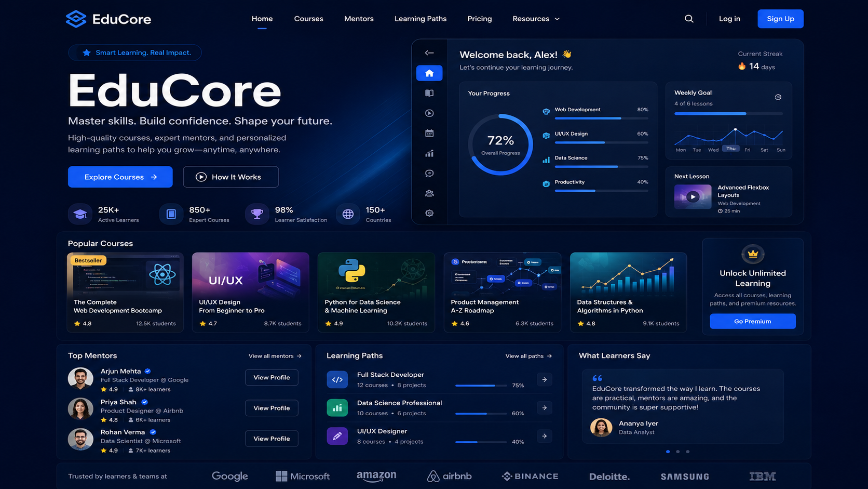Open UI/UX Designer path arrow

[x=545, y=436]
